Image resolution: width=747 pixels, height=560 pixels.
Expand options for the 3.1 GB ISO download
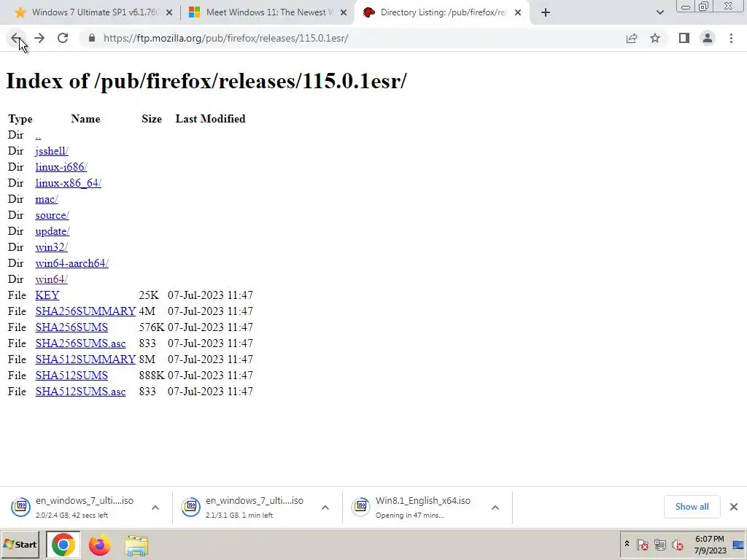(325, 507)
